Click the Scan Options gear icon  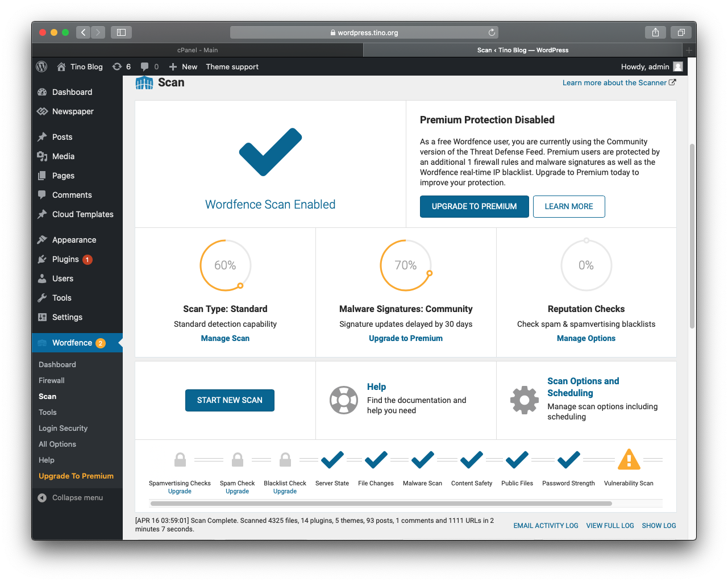(x=524, y=400)
